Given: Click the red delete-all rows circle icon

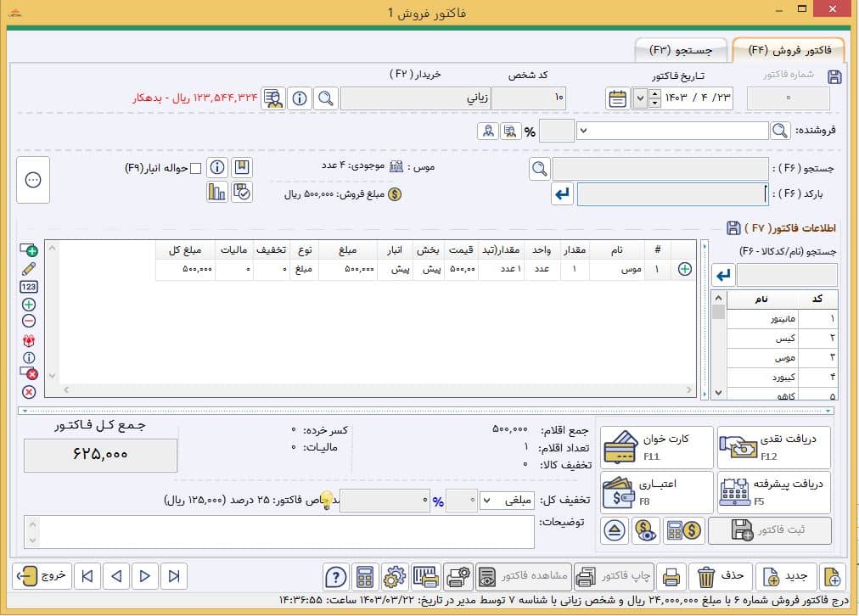Looking at the screenshot, I should pyautogui.click(x=29, y=392).
